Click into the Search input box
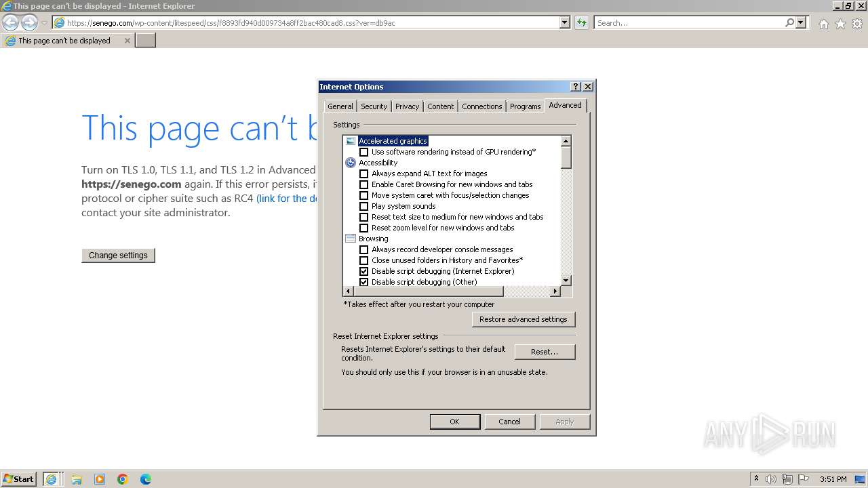Screen dimensions: 868x488 tap(688, 22)
